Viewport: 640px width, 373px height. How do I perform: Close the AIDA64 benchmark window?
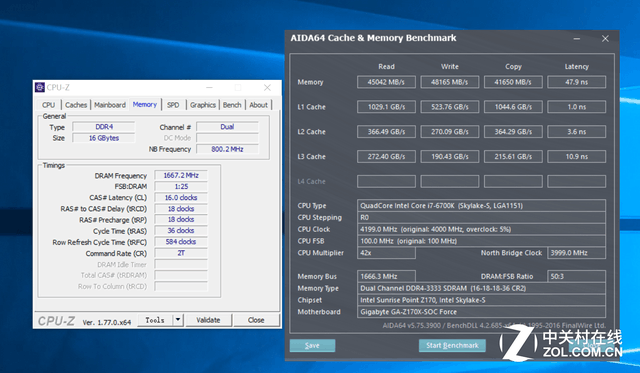click(605, 38)
